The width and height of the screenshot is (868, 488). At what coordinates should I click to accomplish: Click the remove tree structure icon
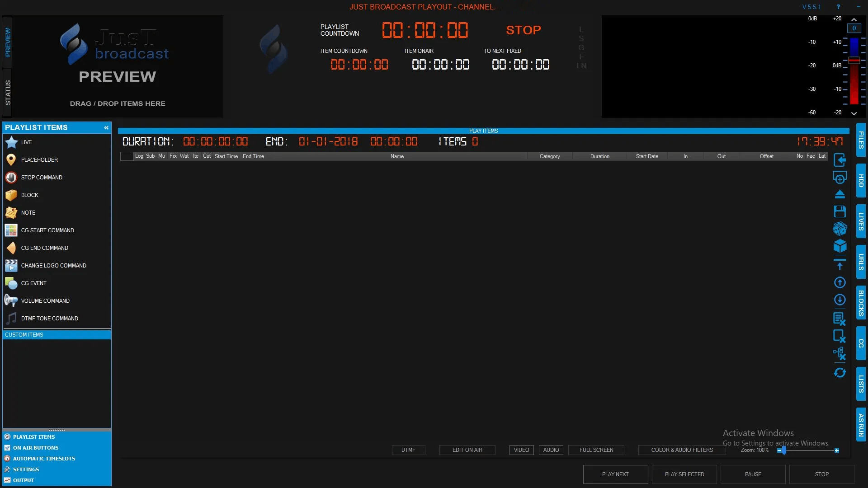click(x=840, y=354)
